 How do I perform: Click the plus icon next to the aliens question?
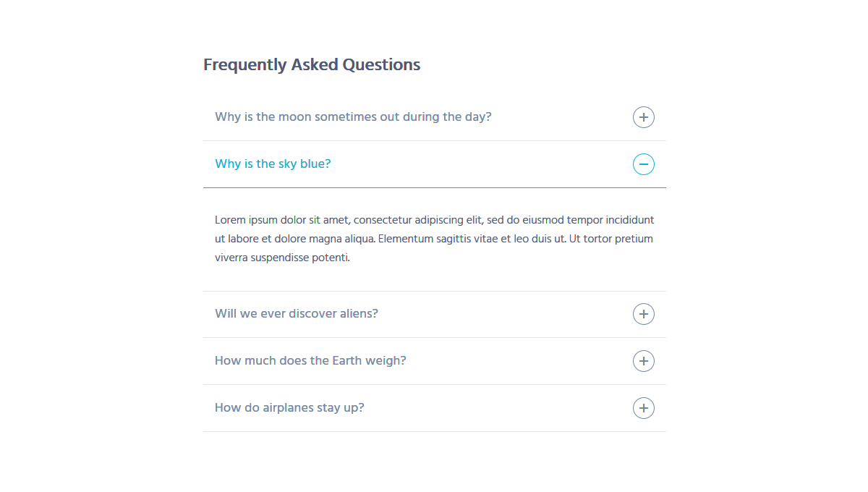(643, 313)
